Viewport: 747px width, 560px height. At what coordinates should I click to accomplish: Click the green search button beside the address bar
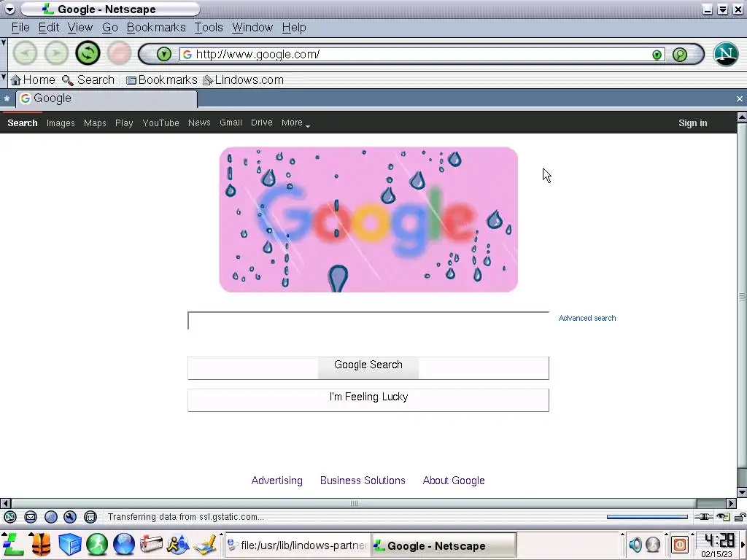pos(680,54)
